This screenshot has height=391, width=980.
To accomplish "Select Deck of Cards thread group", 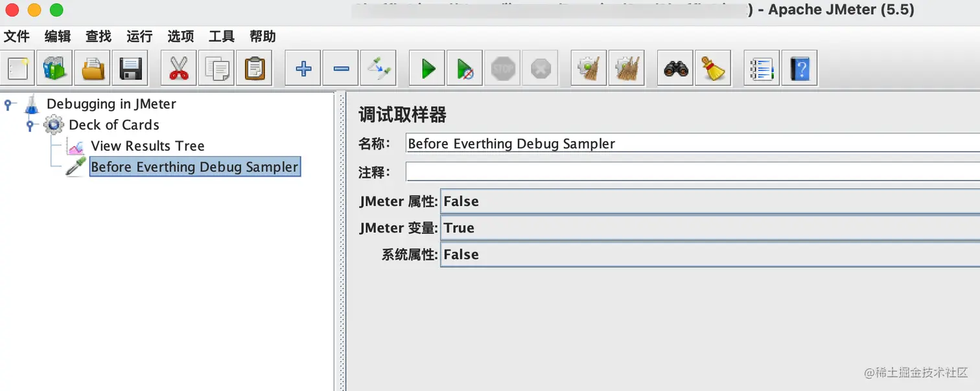I will 114,125.
